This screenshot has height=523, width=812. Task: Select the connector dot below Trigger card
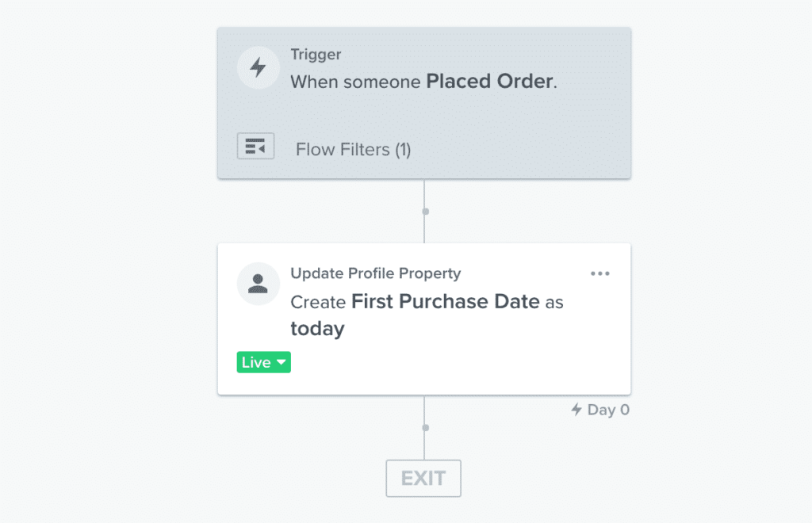[426, 211]
